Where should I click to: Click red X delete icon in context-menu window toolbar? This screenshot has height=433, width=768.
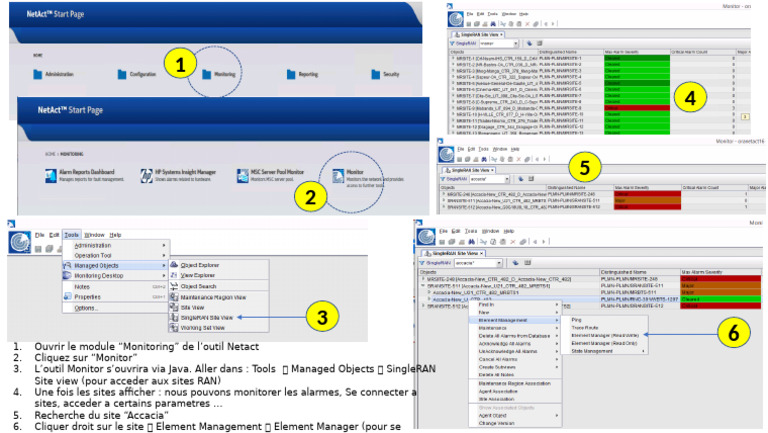pyautogui.click(x=513, y=241)
